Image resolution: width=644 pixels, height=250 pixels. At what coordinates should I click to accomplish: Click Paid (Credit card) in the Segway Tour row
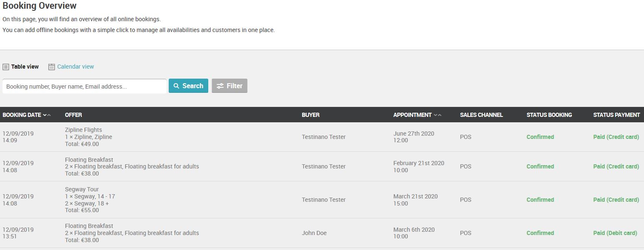616,200
